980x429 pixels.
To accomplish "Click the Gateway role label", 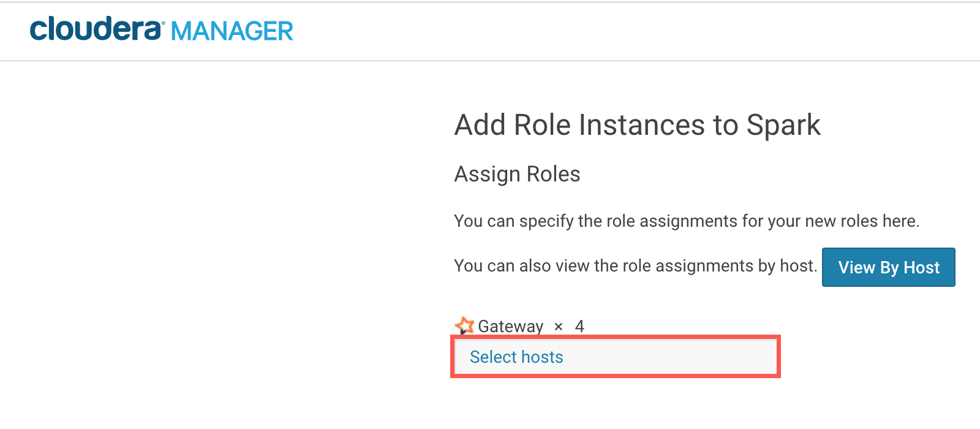I will pyautogui.click(x=511, y=326).
